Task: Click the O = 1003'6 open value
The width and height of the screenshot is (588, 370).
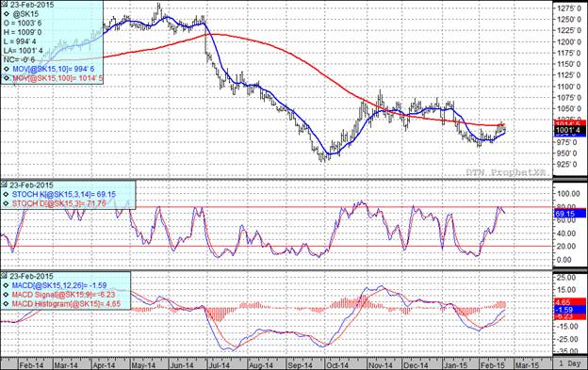Action: coord(23,24)
